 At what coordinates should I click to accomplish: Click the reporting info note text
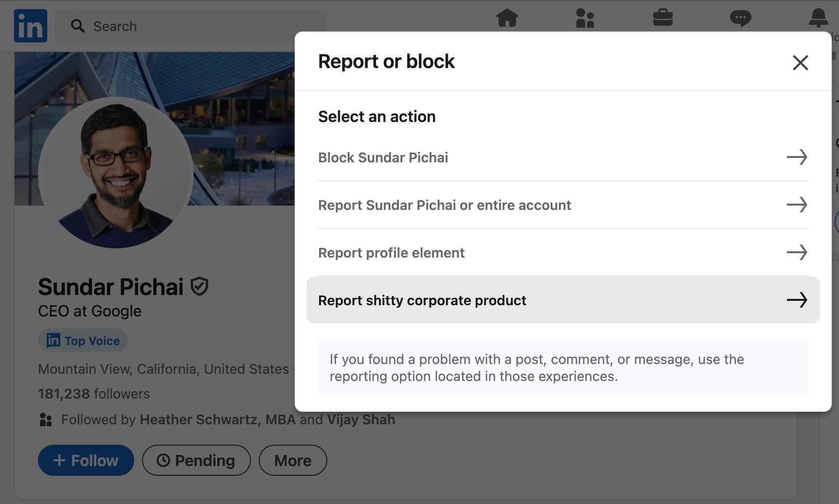coord(536,367)
